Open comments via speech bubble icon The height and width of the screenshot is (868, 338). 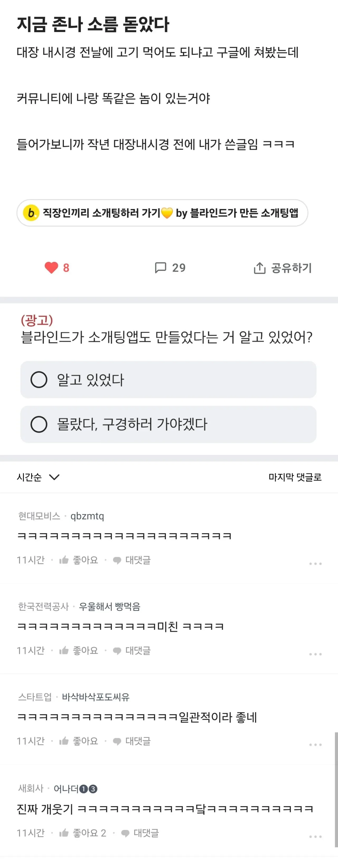coord(160,268)
